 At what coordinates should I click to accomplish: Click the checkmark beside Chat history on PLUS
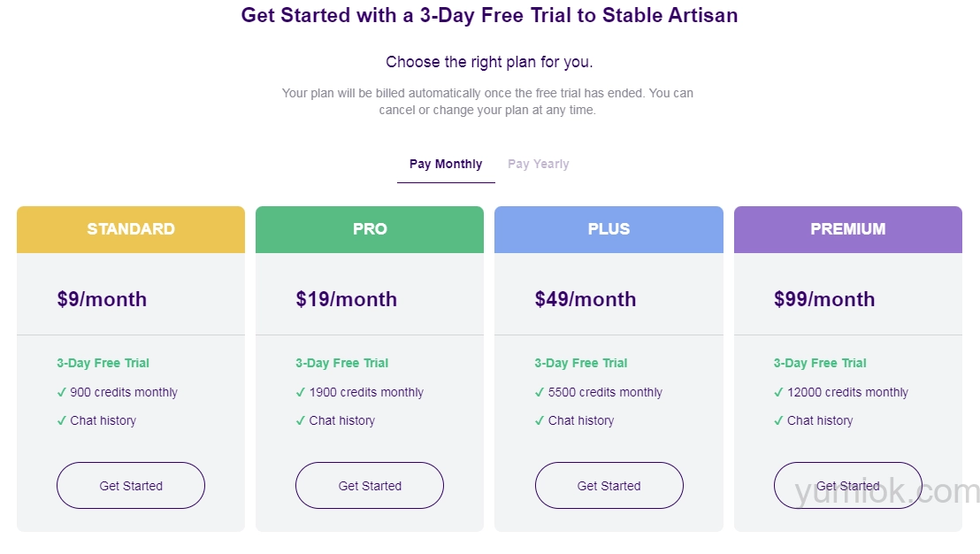point(540,420)
